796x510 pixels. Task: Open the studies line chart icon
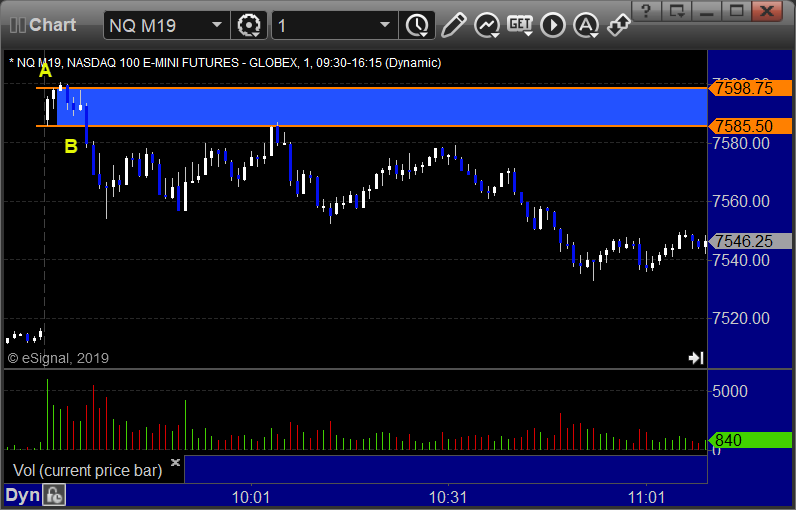point(487,25)
